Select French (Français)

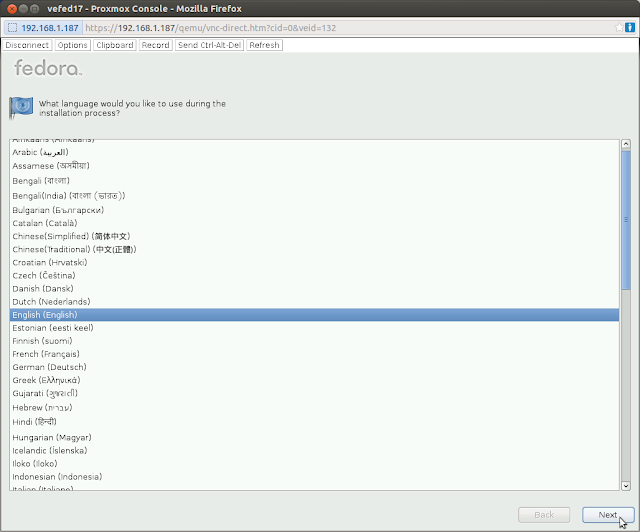(314, 354)
